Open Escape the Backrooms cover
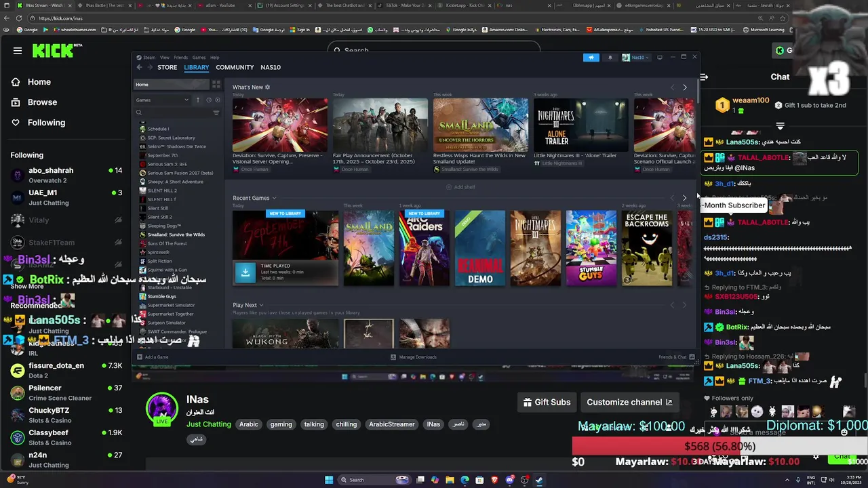 [647, 248]
